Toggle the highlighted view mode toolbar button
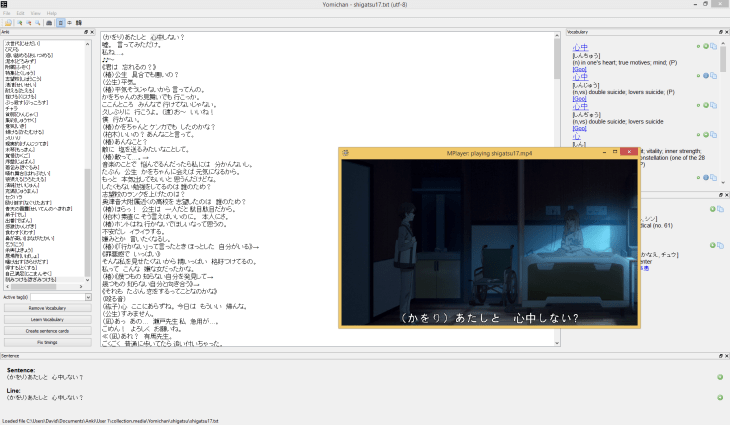The width and height of the screenshot is (730, 425). [59, 21]
